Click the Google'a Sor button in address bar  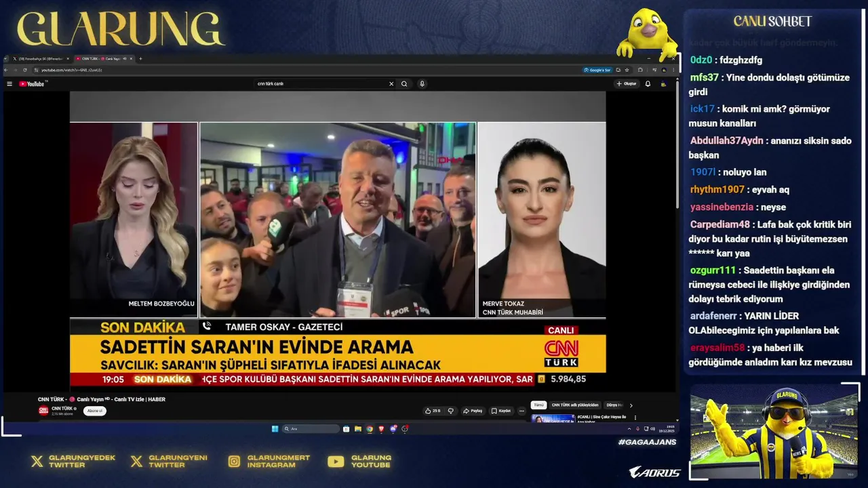click(597, 70)
